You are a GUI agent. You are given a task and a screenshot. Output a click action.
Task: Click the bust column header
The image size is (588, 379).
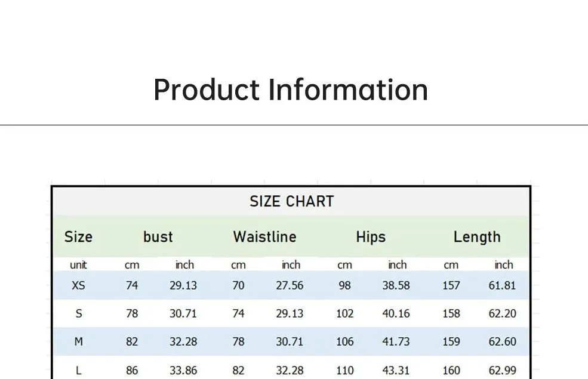[x=158, y=237]
